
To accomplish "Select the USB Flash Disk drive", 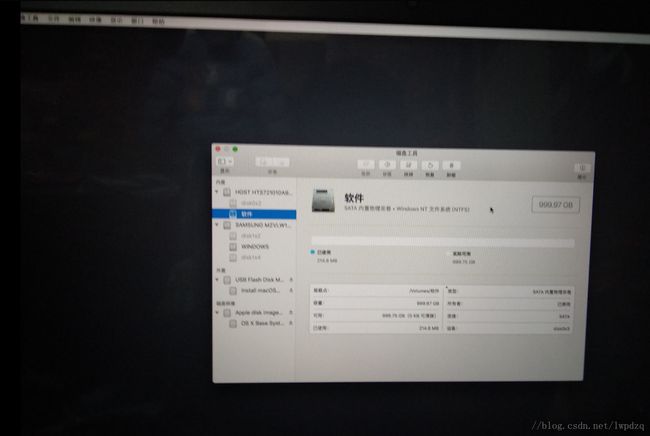I will [254, 280].
